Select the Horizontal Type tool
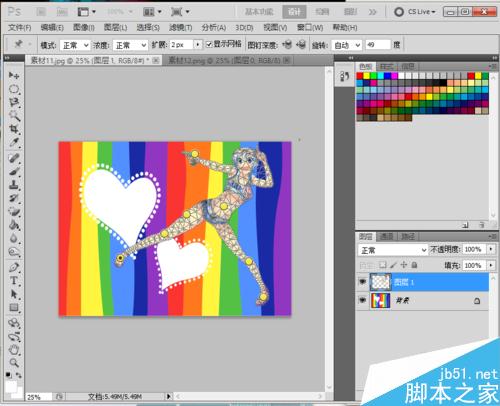 pyautogui.click(x=14, y=281)
